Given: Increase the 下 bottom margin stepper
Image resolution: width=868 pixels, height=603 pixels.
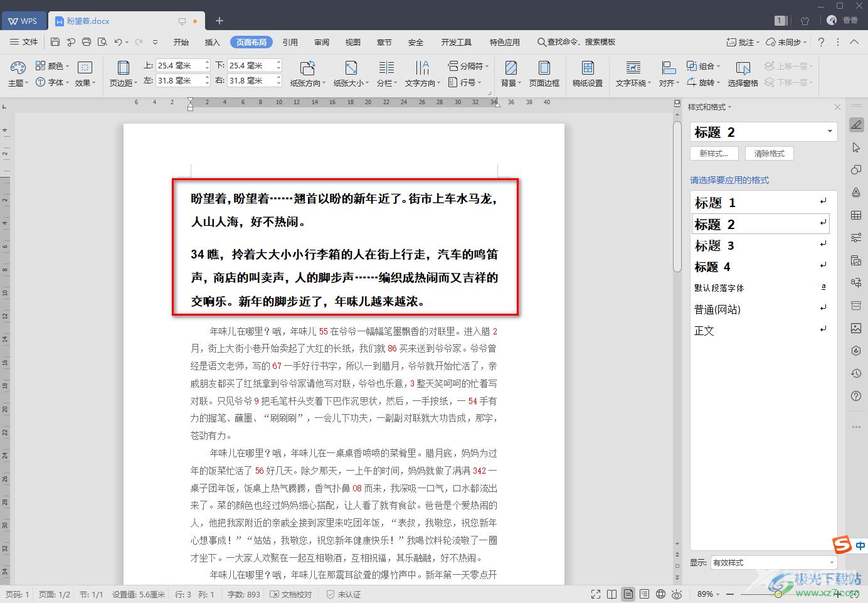Looking at the screenshot, I should pyautogui.click(x=278, y=62).
